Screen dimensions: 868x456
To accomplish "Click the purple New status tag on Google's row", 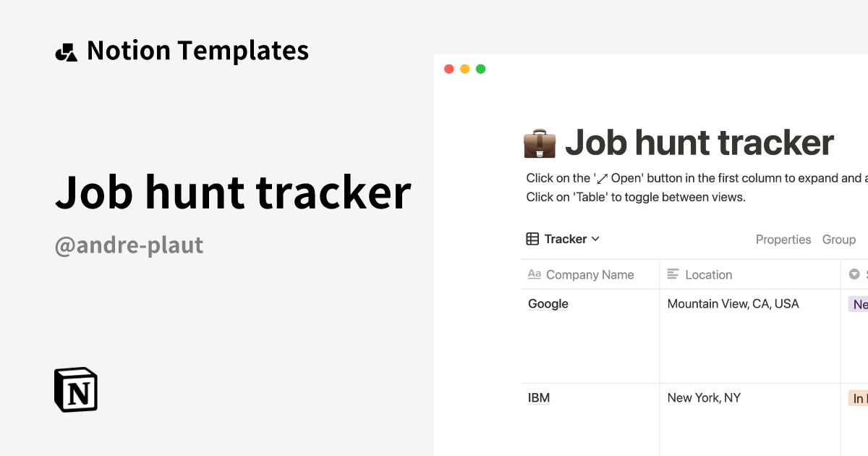I will [x=859, y=303].
